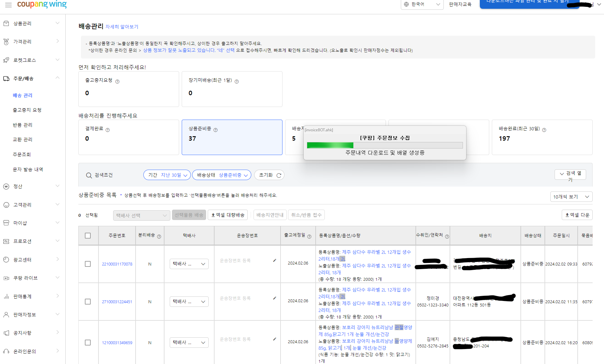Click the 검색조건 magnifier icon
Screen dimensions: 604x364
click(89, 175)
